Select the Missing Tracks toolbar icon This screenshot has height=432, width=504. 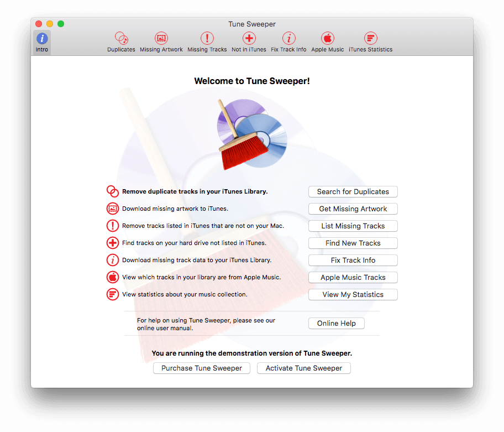coord(207,43)
